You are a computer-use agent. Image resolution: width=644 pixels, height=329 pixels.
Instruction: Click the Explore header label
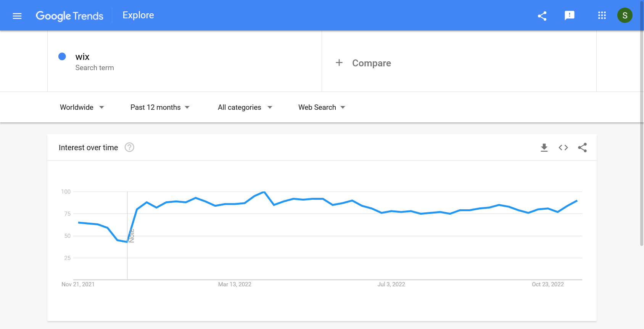pos(138,15)
